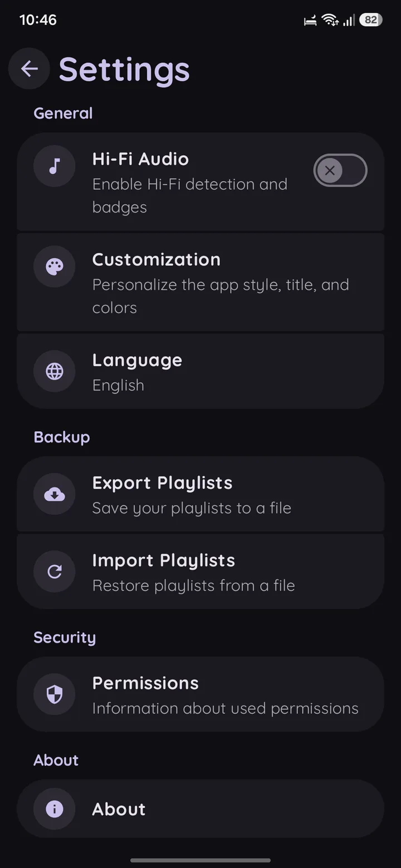Click the globe Language icon
Viewport: 401px width, 868px height.
pyautogui.click(x=54, y=371)
